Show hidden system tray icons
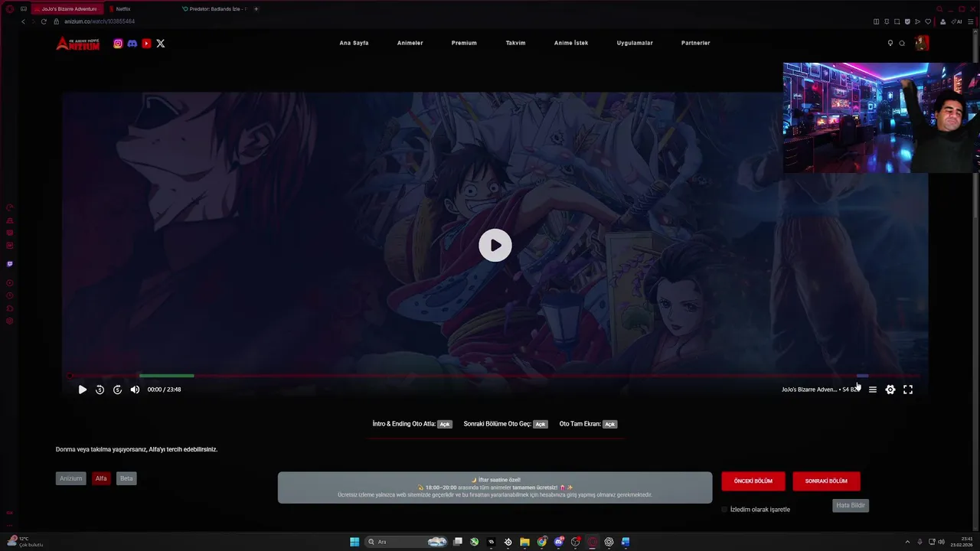 pyautogui.click(x=907, y=542)
